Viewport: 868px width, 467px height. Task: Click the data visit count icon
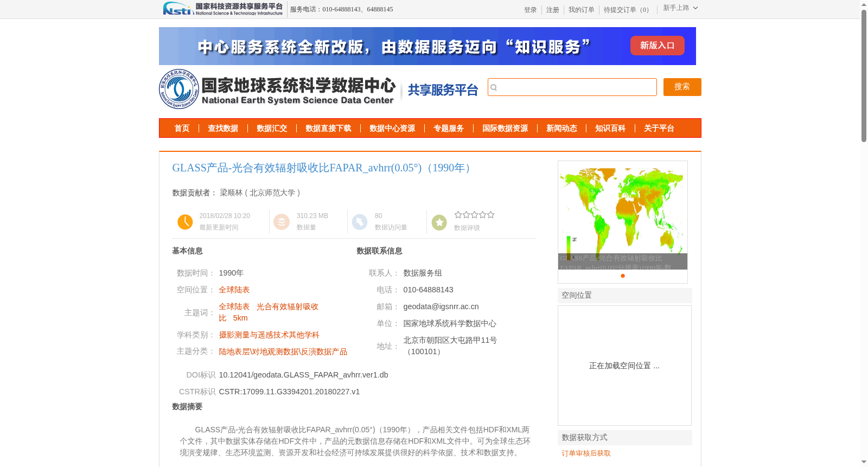pos(360,222)
